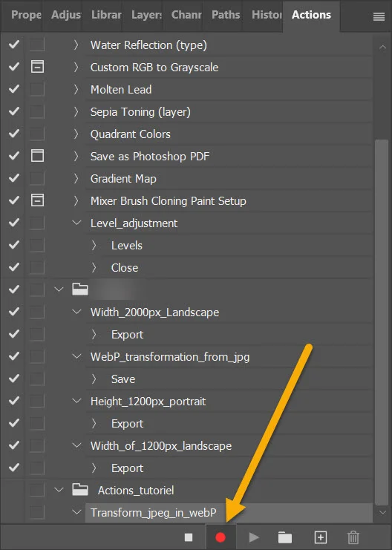The width and height of the screenshot is (392, 550).
Task: Click the Stop recording square button
Action: coord(189,537)
